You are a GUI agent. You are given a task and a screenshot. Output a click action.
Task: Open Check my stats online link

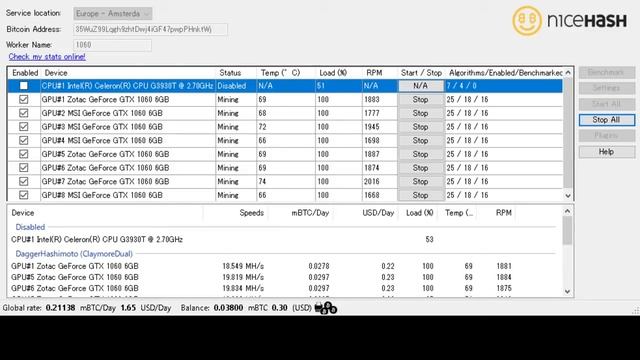pos(47,57)
